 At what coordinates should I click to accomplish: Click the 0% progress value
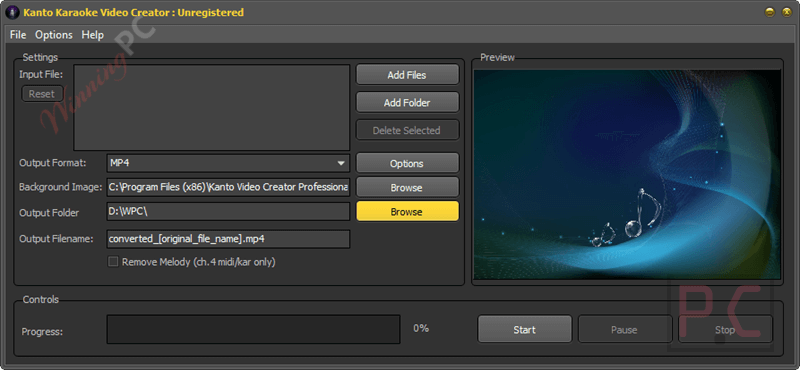tap(421, 328)
